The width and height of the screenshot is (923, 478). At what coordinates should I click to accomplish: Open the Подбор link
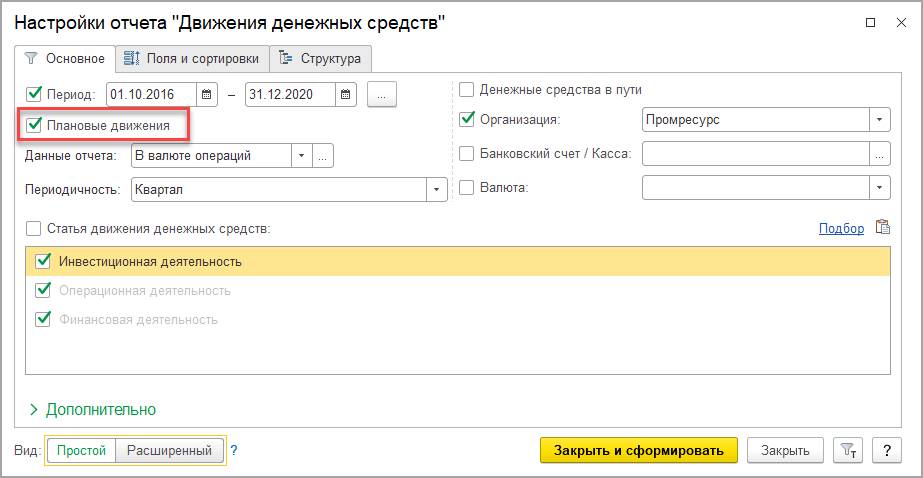click(x=841, y=228)
